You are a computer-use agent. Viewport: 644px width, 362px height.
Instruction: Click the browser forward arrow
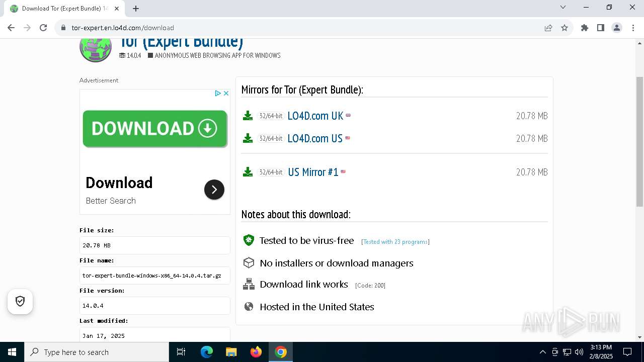tap(27, 28)
